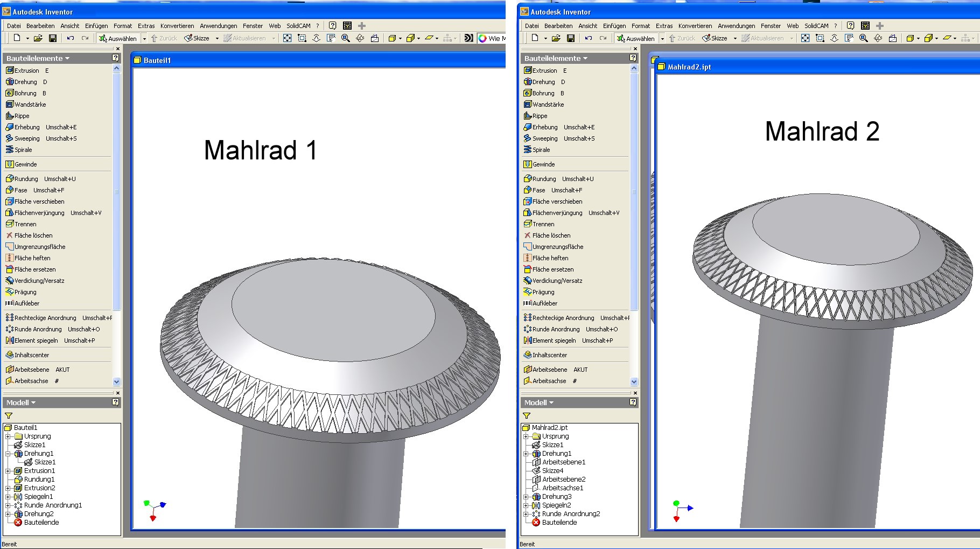Click shaded display cube icon in Bauteil1 toolbar

[x=392, y=38]
